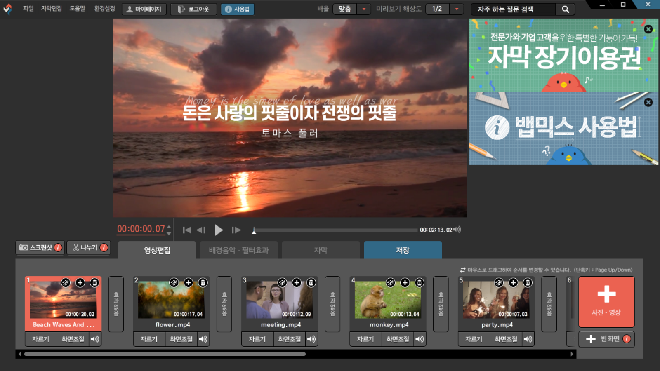
Task: Close the 자막 장기이용권 banner
Action: [x=648, y=29]
